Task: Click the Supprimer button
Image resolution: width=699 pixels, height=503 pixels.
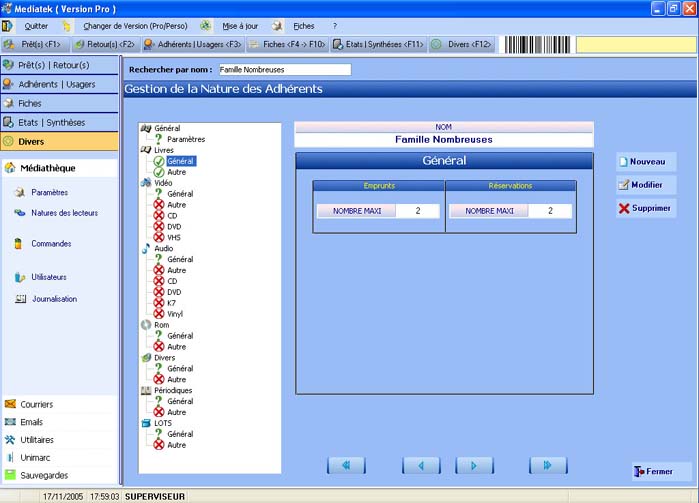Action: pos(646,208)
